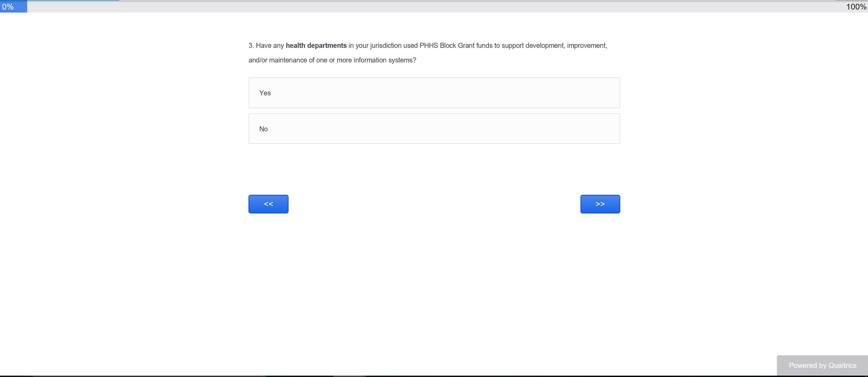Viewport: 868px width, 377px height.
Task: Click the word "used" in the question
Action: pos(410,45)
